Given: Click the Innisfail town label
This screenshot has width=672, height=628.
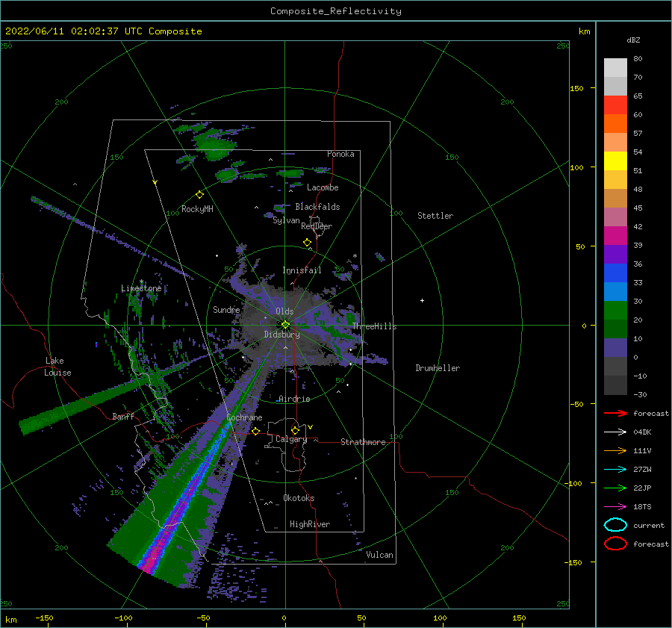Looking at the screenshot, I should 302,270.
